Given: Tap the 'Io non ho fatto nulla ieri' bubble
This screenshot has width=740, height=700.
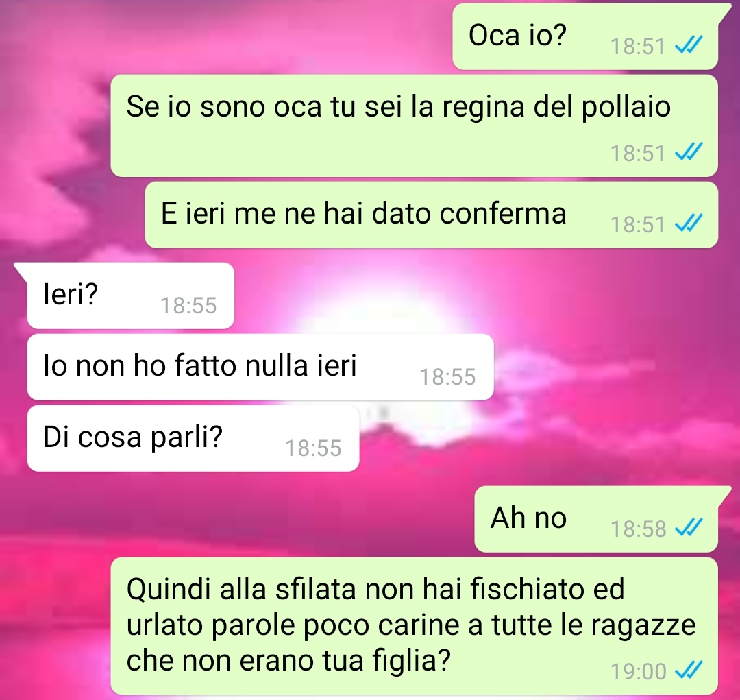Looking at the screenshot, I should coord(260,367).
